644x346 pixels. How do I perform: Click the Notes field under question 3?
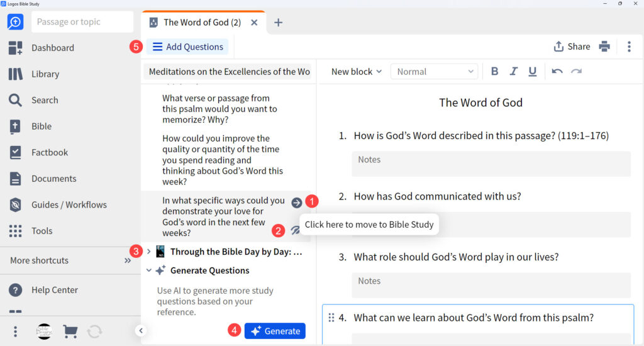click(x=491, y=285)
